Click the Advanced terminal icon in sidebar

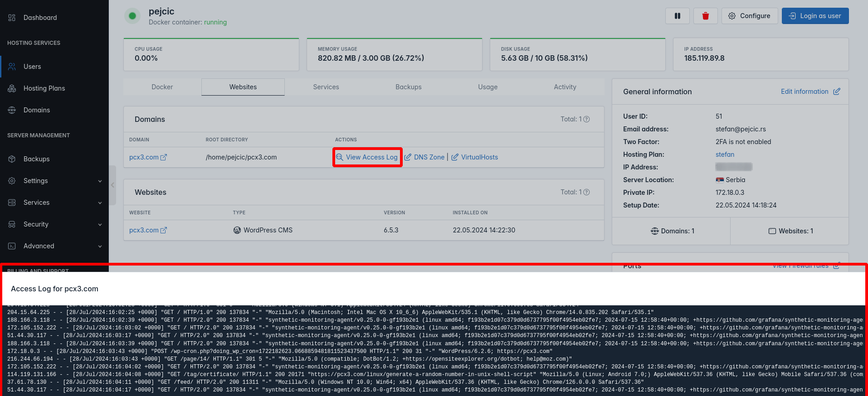pyautogui.click(x=12, y=246)
